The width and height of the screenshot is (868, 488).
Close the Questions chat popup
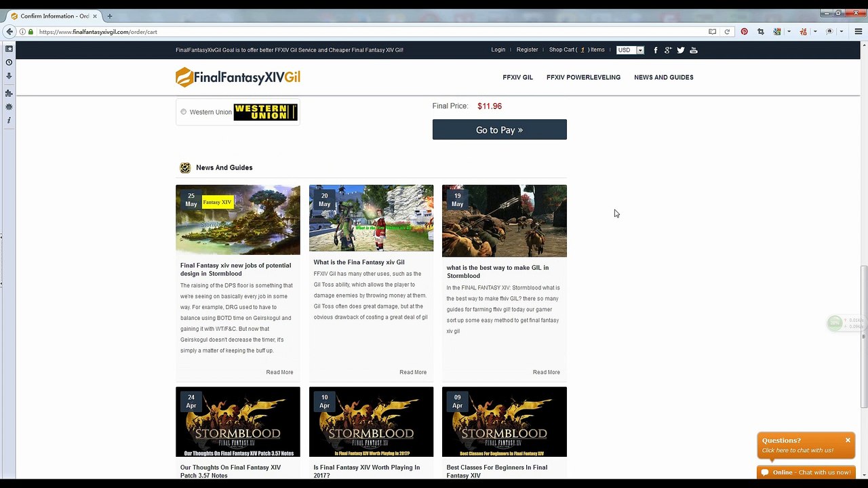pos(848,441)
